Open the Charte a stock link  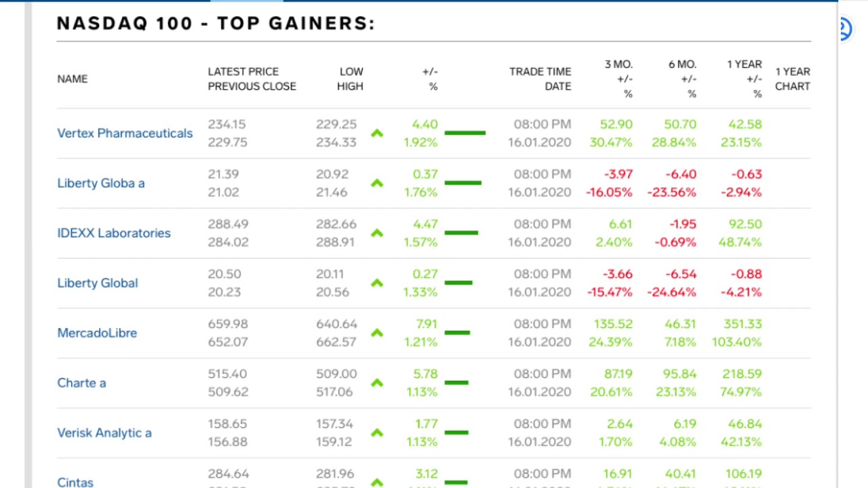[x=81, y=383]
